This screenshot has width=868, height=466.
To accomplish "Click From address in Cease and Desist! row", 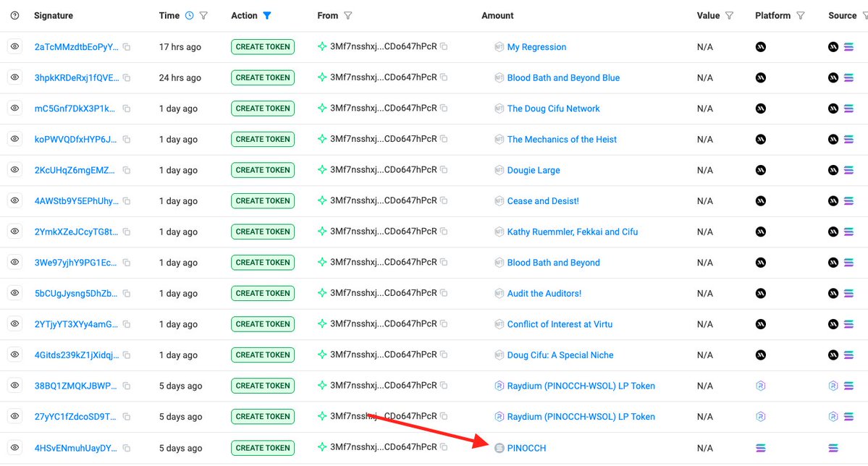I will pos(383,200).
